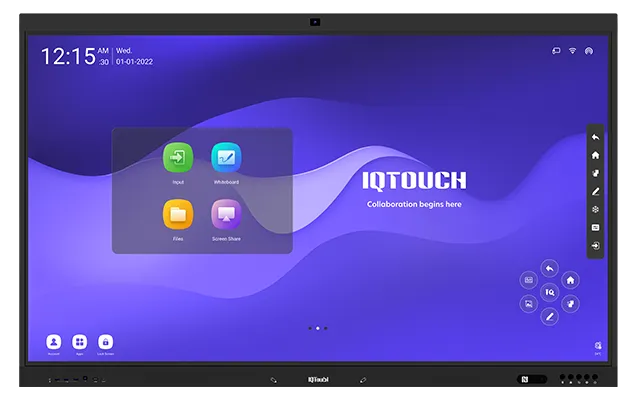Click the hotspot icon in top-right corner

click(589, 51)
